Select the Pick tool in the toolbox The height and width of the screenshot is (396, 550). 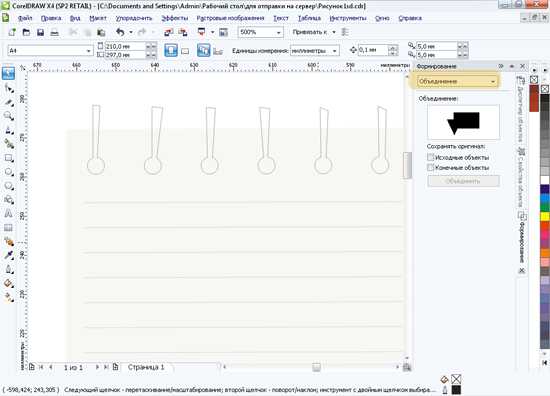(8, 73)
